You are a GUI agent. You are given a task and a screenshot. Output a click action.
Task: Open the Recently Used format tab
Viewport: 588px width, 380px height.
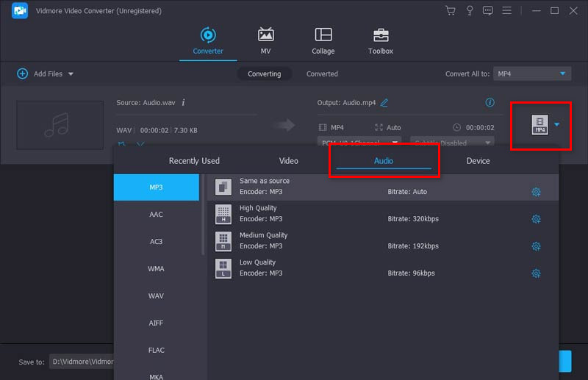coord(194,160)
